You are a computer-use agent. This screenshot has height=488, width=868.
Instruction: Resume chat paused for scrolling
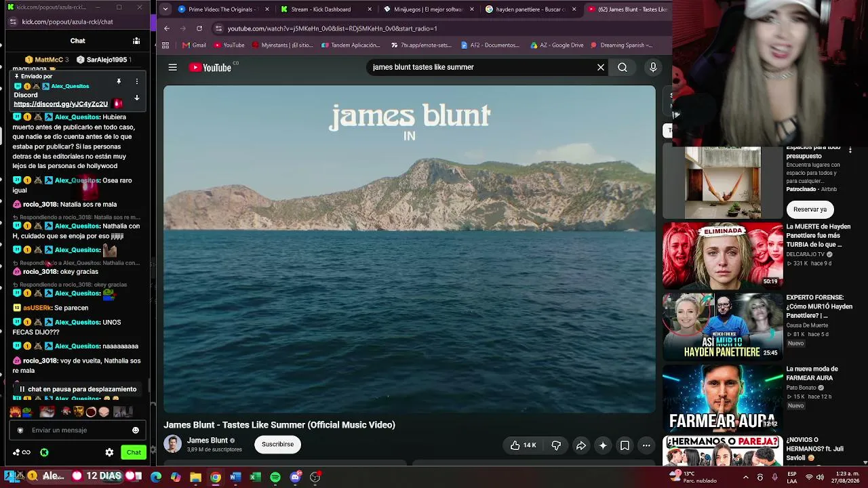click(77, 389)
